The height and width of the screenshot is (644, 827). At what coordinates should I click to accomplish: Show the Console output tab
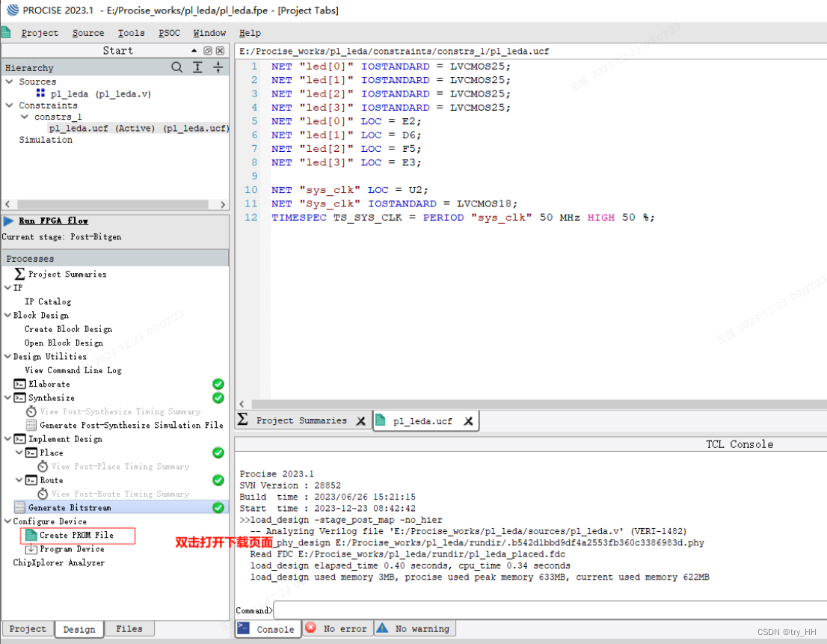pyautogui.click(x=268, y=629)
